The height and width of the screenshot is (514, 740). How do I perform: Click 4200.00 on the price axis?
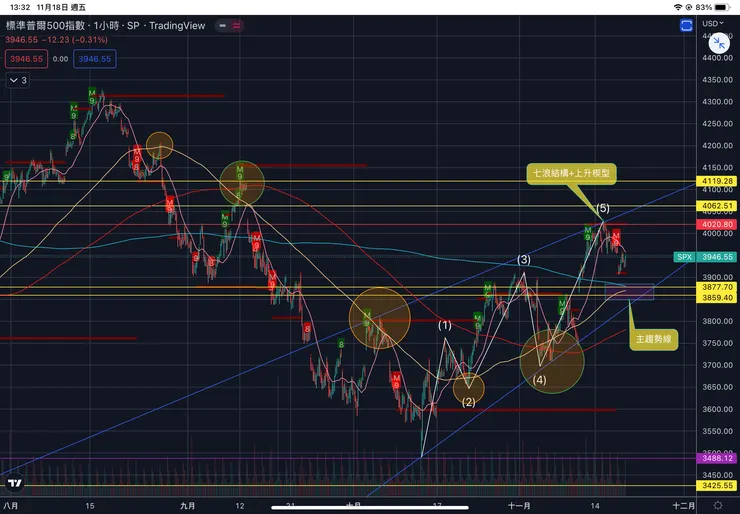pyautogui.click(x=717, y=145)
